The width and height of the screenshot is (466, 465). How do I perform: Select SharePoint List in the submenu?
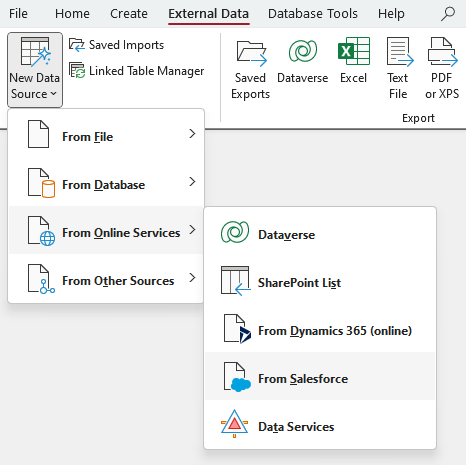(320, 280)
